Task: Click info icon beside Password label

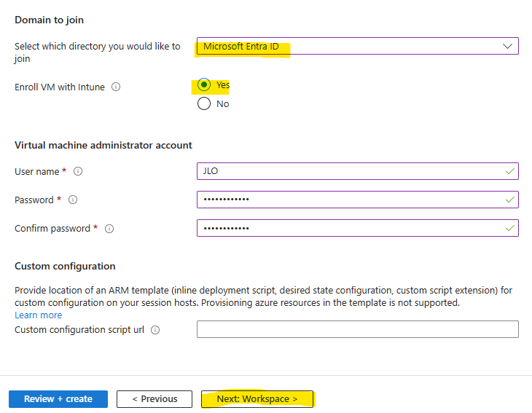Action: click(x=73, y=200)
